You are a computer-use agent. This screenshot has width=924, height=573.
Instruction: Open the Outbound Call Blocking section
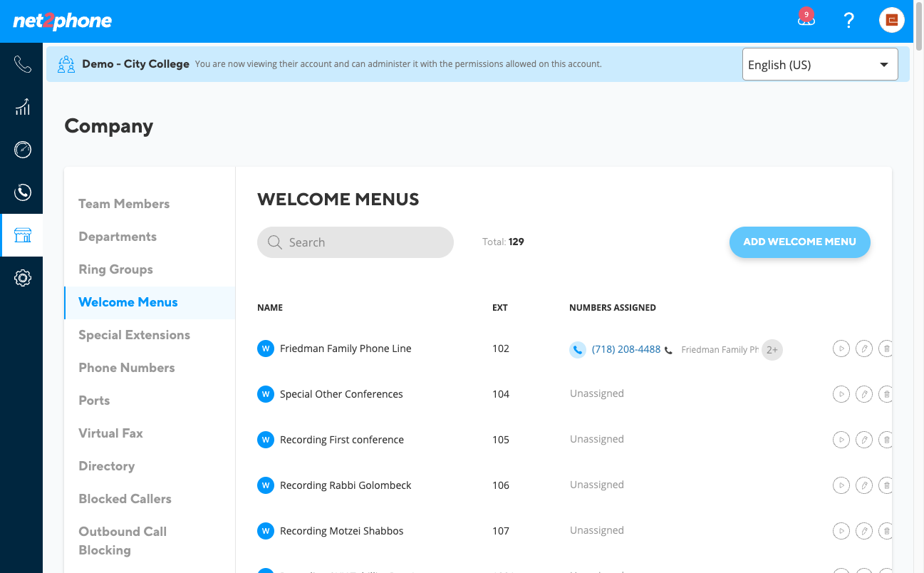tap(123, 541)
